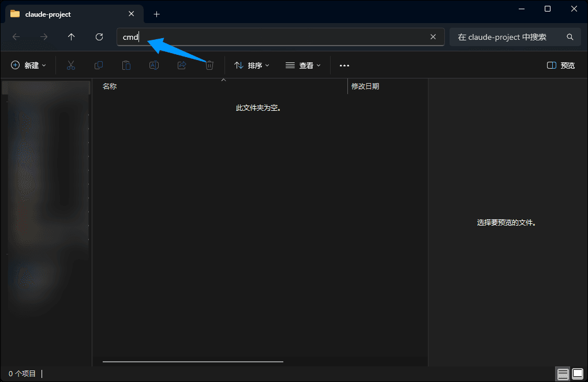Refresh the current folder
Viewport: 588px width, 382px height.
click(x=99, y=37)
